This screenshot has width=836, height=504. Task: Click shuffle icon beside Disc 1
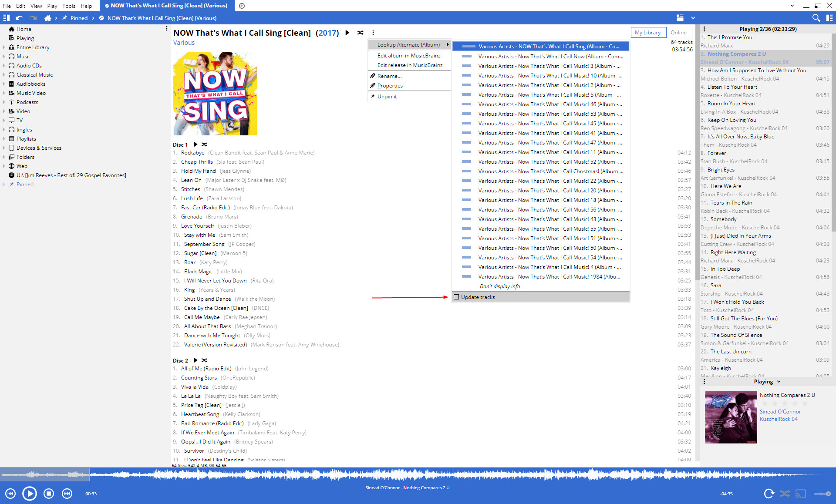[x=204, y=144]
